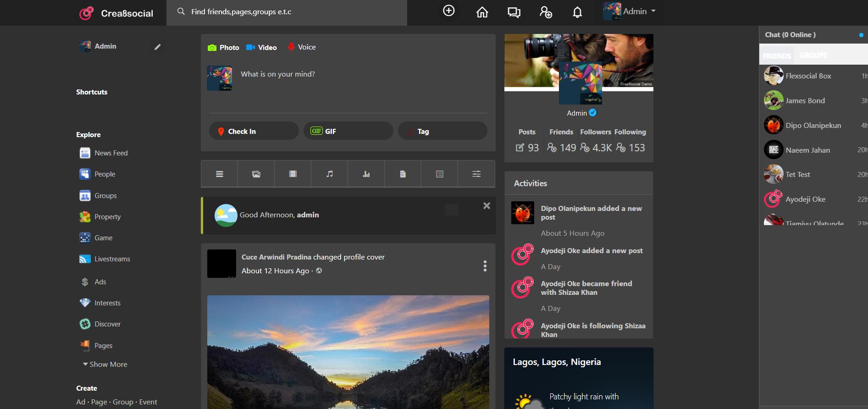Image resolution: width=868 pixels, height=409 pixels.
Task: Dismiss the Good Afternoon greeting
Action: click(x=487, y=206)
